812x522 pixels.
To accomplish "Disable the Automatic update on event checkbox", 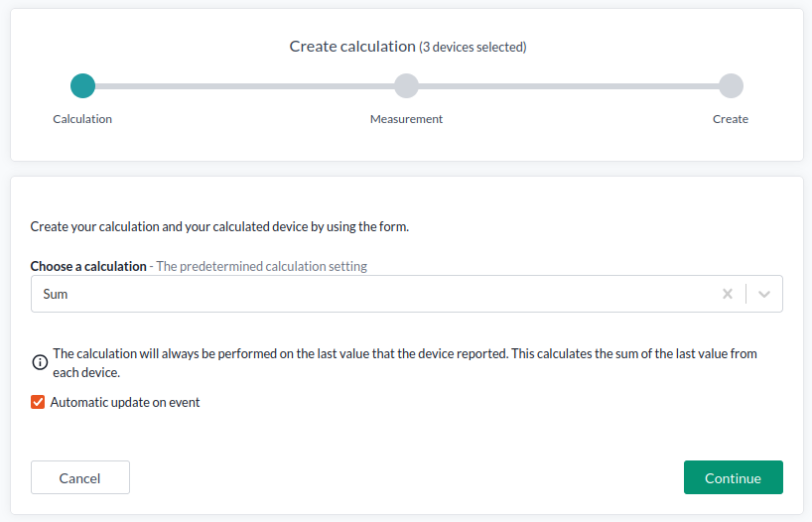I will tap(38, 402).
